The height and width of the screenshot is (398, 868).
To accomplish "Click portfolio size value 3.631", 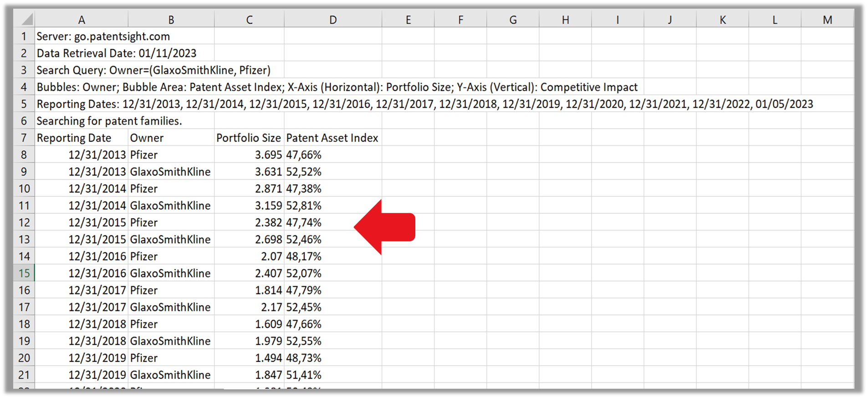I will click(249, 171).
